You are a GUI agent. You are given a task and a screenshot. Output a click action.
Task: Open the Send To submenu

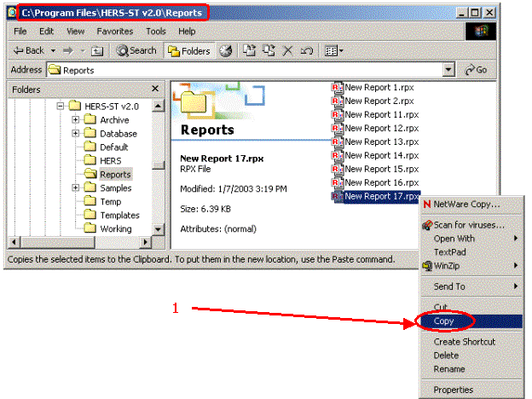pyautogui.click(x=471, y=286)
